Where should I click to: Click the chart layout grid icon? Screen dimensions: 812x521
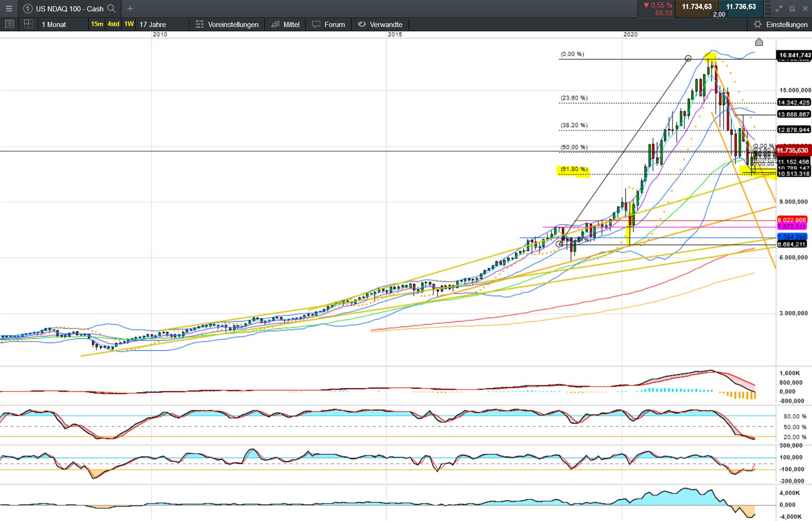pyautogui.click(x=28, y=24)
